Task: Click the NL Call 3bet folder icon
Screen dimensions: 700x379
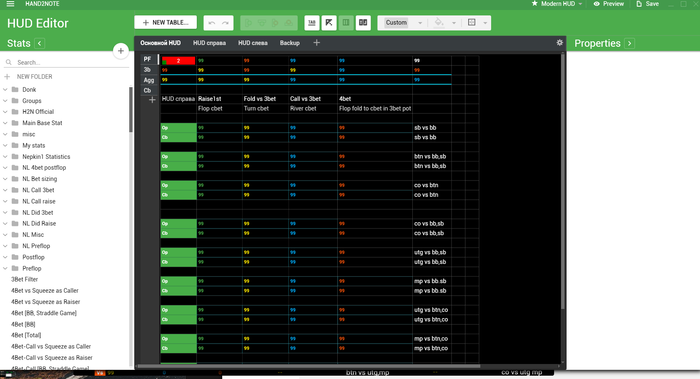Action: [x=15, y=190]
